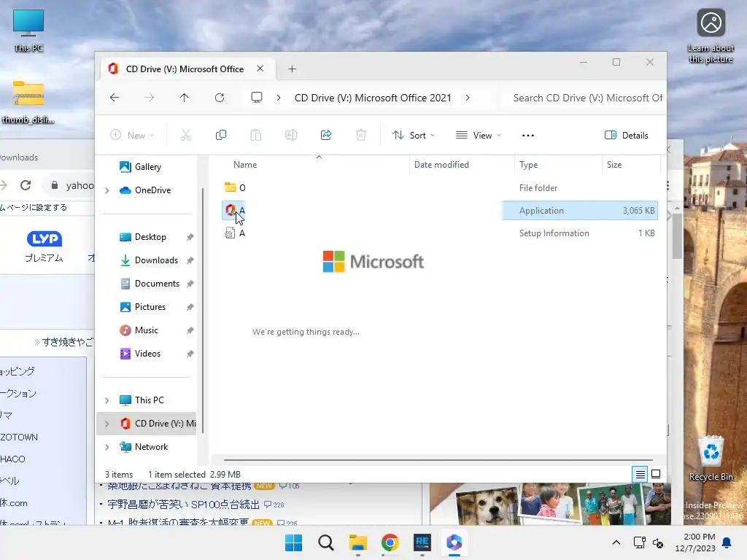Click the Name column header
Viewport: 747px width, 560px height.
click(x=245, y=165)
